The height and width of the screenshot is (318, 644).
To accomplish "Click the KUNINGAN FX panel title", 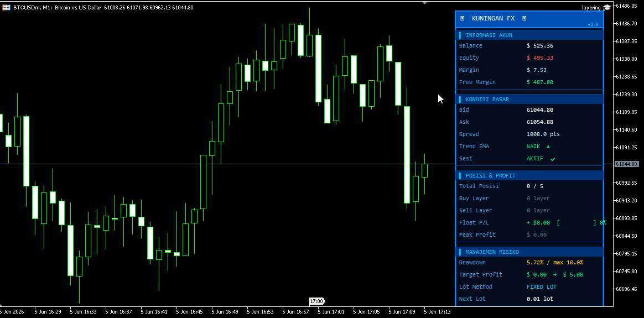I will 494,18.
